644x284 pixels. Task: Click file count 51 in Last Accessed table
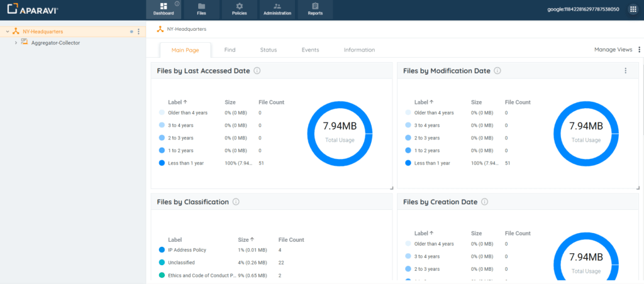coord(261,163)
